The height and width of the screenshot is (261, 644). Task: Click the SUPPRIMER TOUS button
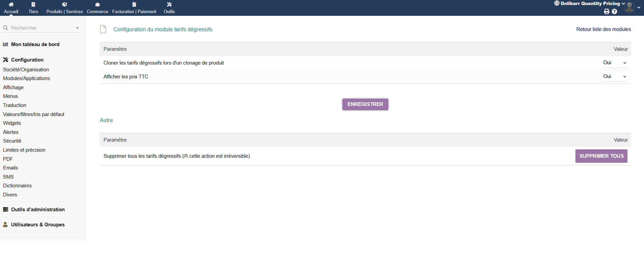pos(601,156)
